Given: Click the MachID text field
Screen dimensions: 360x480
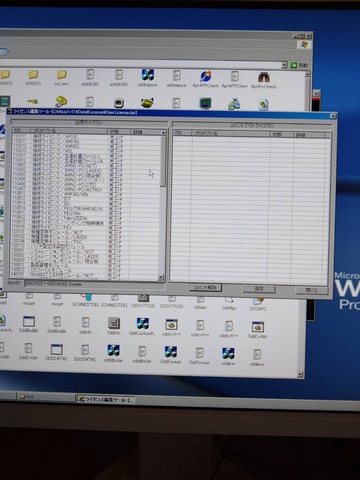Looking at the screenshot, I should (x=94, y=284).
